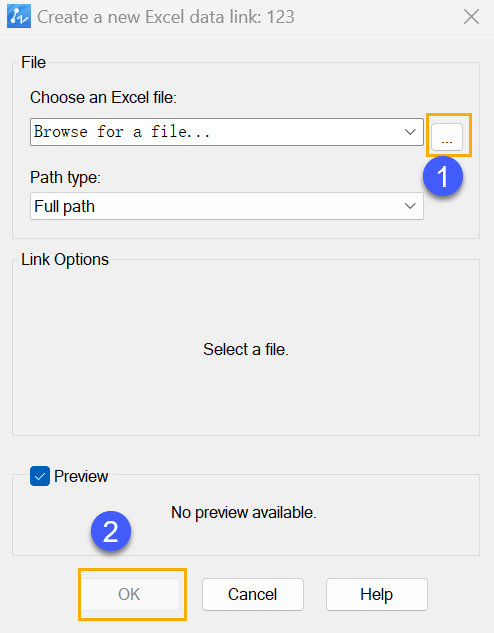Open the Path type dropdown chevron
The image size is (494, 633).
coord(410,206)
